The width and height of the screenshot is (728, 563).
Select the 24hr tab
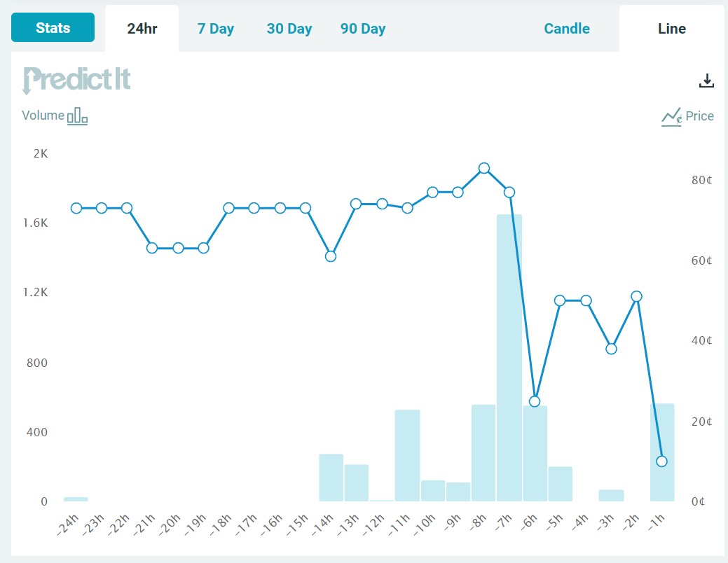tap(142, 28)
